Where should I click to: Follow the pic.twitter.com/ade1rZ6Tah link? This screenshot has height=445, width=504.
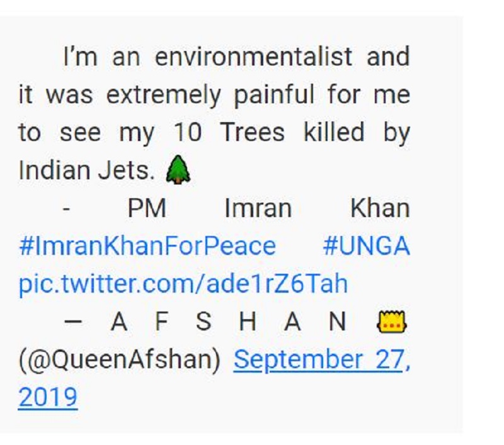pyautogui.click(x=183, y=284)
